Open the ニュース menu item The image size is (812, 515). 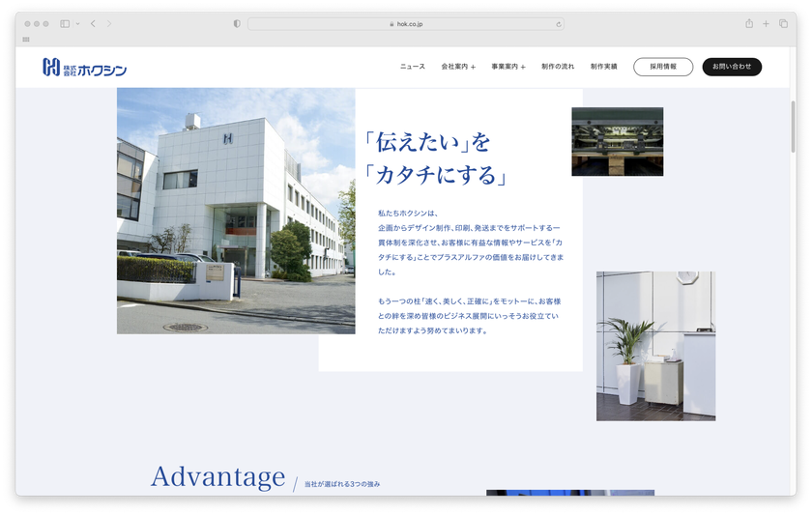(x=412, y=67)
